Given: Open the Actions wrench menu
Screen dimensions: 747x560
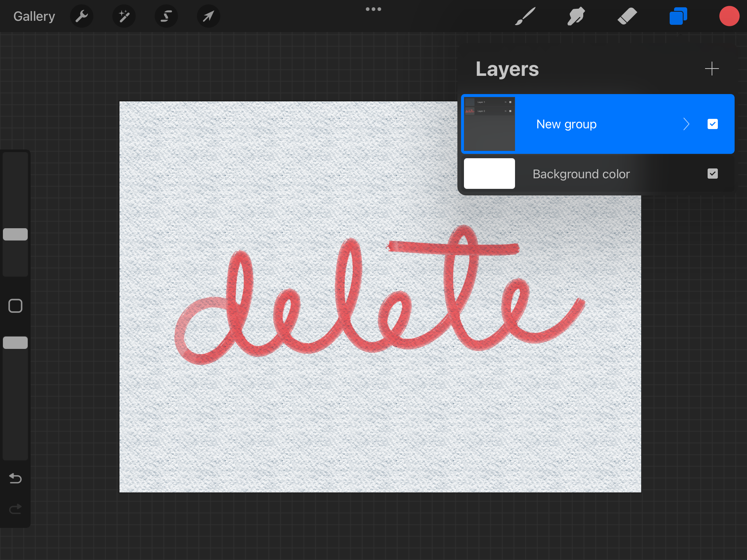Looking at the screenshot, I should tap(82, 16).
